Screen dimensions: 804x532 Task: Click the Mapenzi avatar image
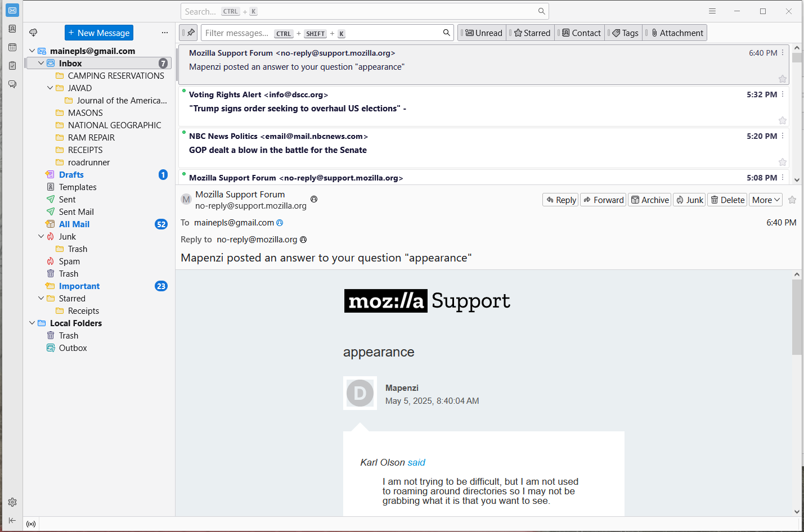pyautogui.click(x=360, y=393)
